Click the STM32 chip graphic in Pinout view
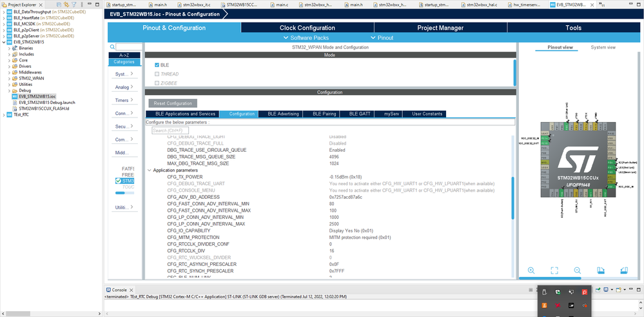 [x=578, y=161]
